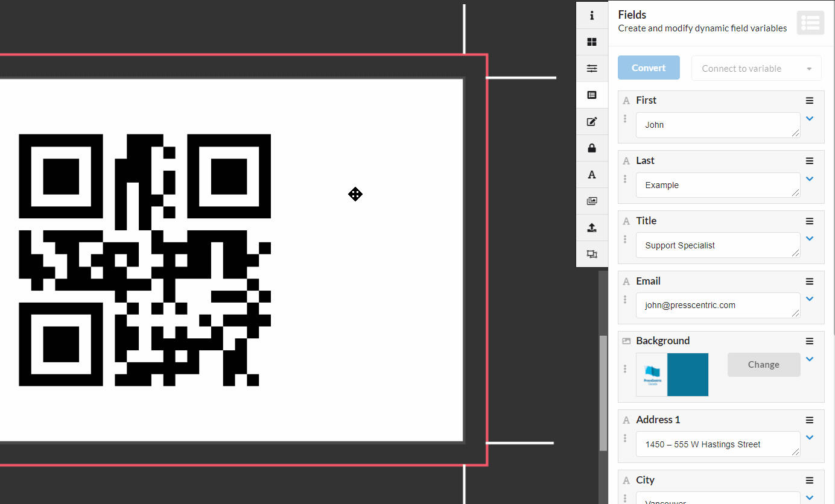Open the grid layout panel icon
This screenshot has width=835, height=504.
coord(592,42)
